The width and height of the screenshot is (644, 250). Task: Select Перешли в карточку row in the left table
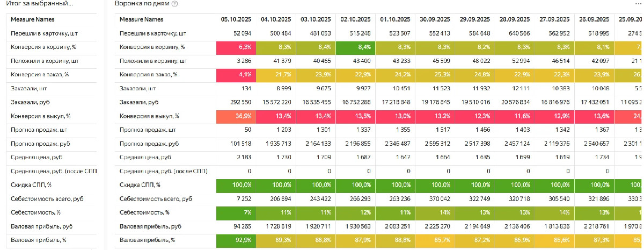tap(42, 33)
